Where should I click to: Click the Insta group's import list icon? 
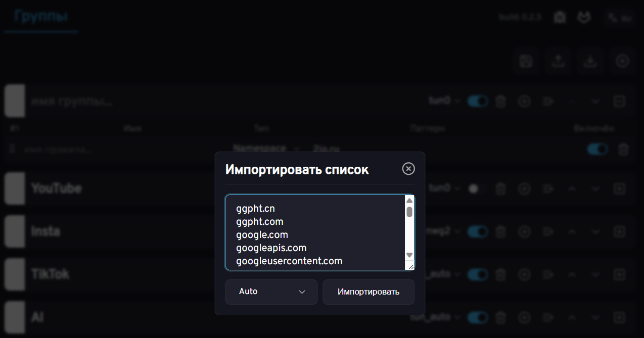tap(547, 232)
